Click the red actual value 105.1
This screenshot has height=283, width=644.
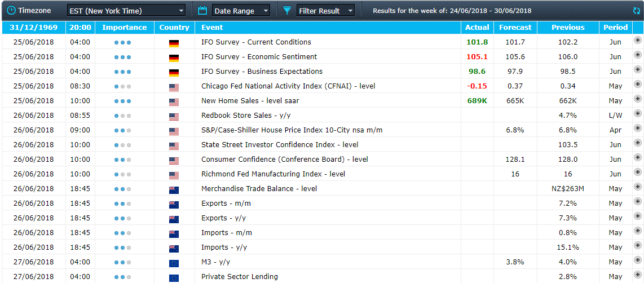[477, 57]
